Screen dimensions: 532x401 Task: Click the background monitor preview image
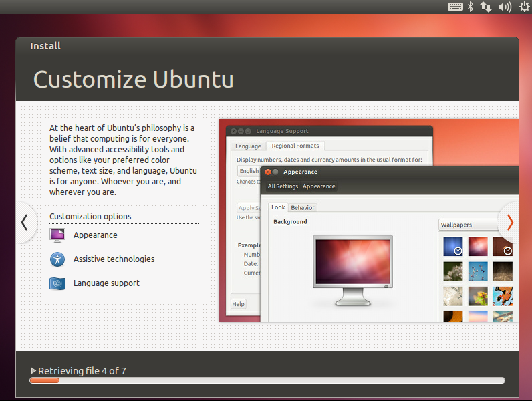click(x=353, y=271)
